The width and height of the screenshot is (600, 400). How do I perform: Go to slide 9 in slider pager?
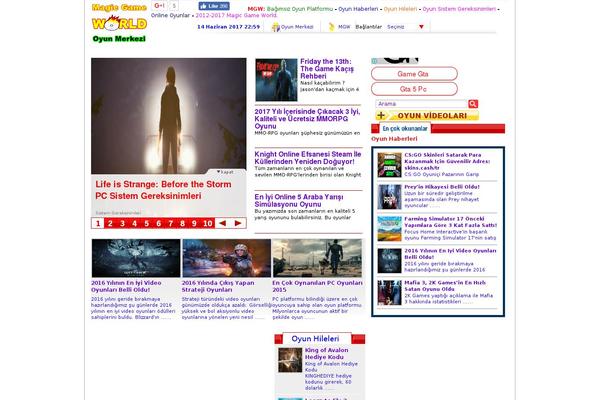(x=194, y=223)
